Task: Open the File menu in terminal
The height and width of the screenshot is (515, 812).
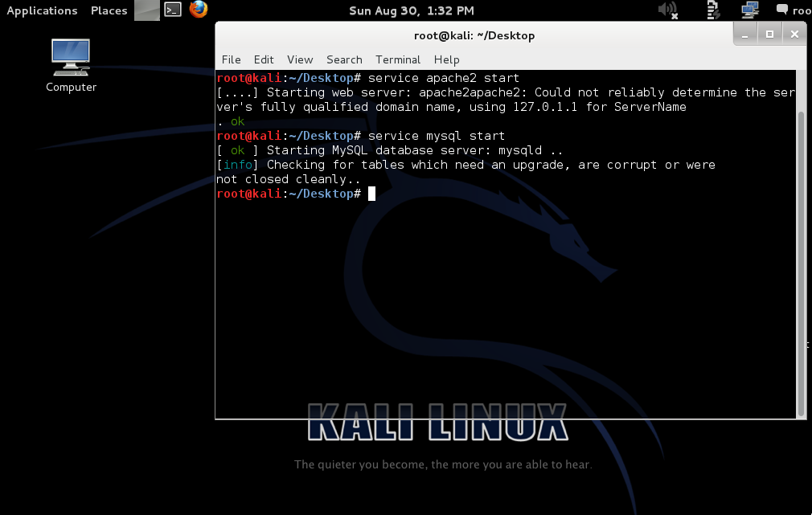Action: click(x=231, y=59)
